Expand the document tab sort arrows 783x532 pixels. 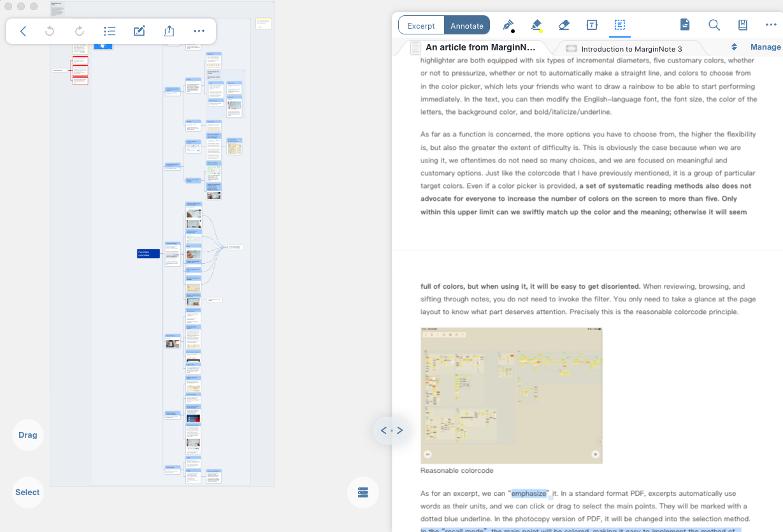pos(734,47)
